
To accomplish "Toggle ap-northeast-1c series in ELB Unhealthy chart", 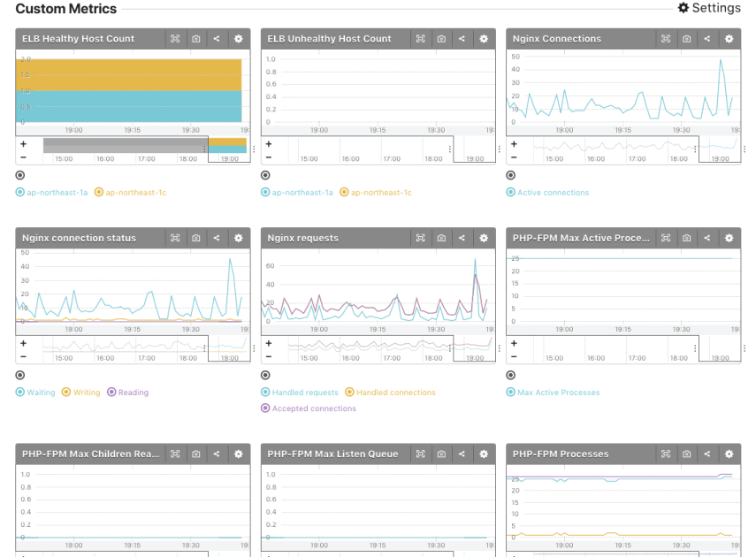I will tap(376, 193).
